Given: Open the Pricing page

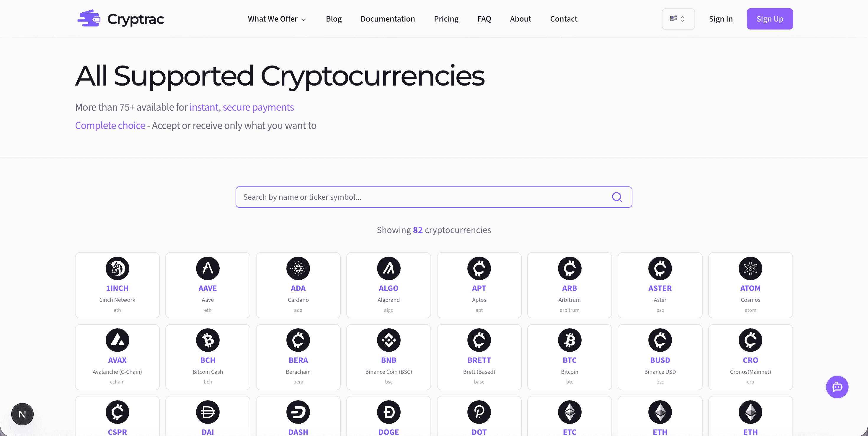Looking at the screenshot, I should pyautogui.click(x=446, y=19).
